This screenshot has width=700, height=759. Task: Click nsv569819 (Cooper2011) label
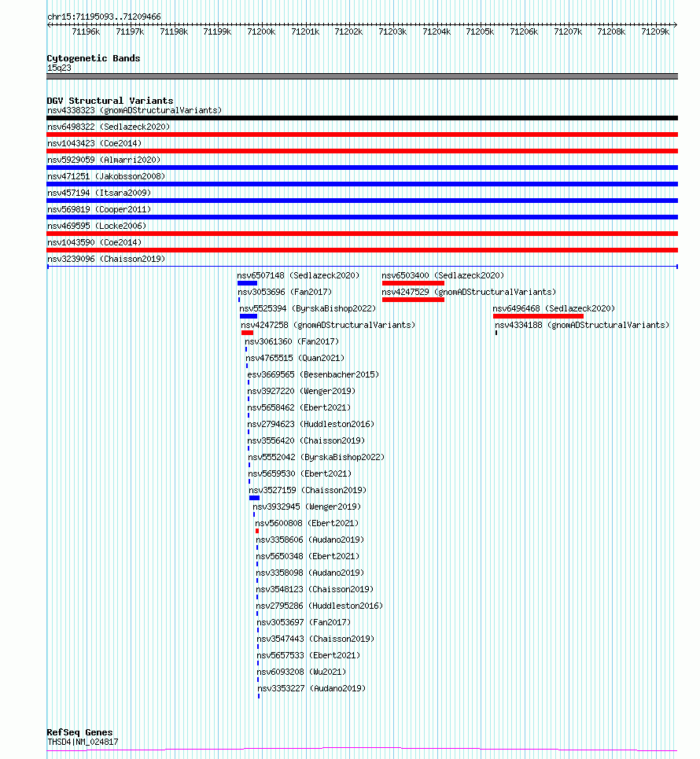[99, 209]
